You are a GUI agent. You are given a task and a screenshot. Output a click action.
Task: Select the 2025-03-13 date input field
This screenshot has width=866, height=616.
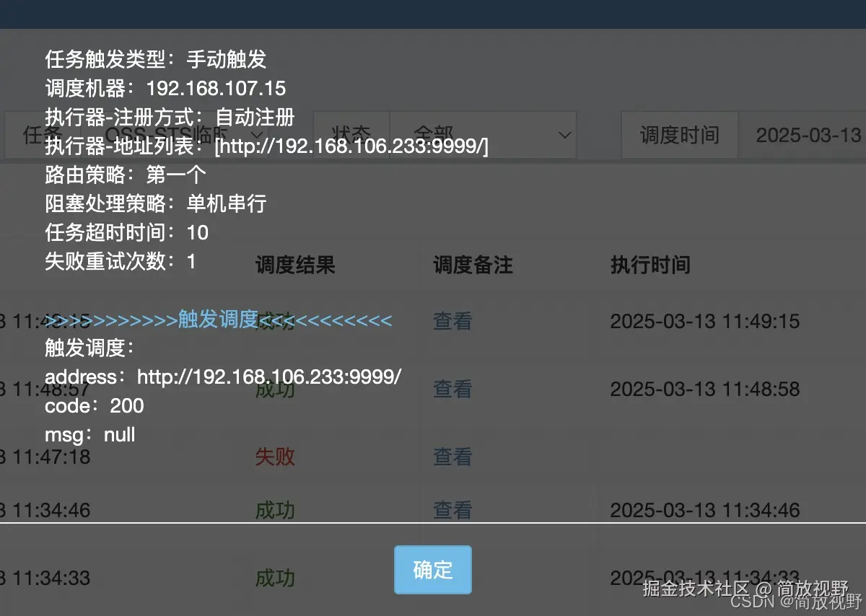click(x=808, y=135)
